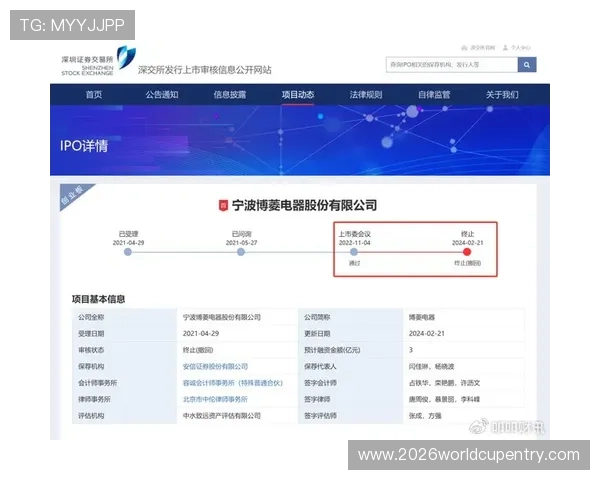Open the 公告通知 navigation tab

[x=162, y=95]
